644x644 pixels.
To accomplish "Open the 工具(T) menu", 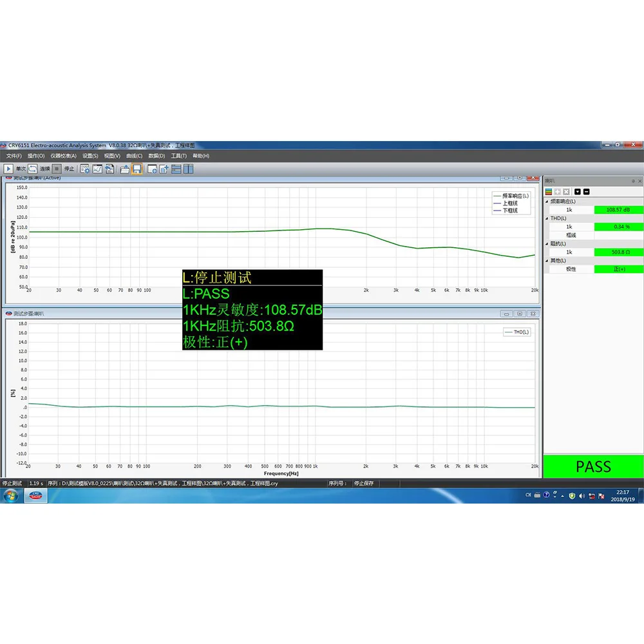I will 178,156.
